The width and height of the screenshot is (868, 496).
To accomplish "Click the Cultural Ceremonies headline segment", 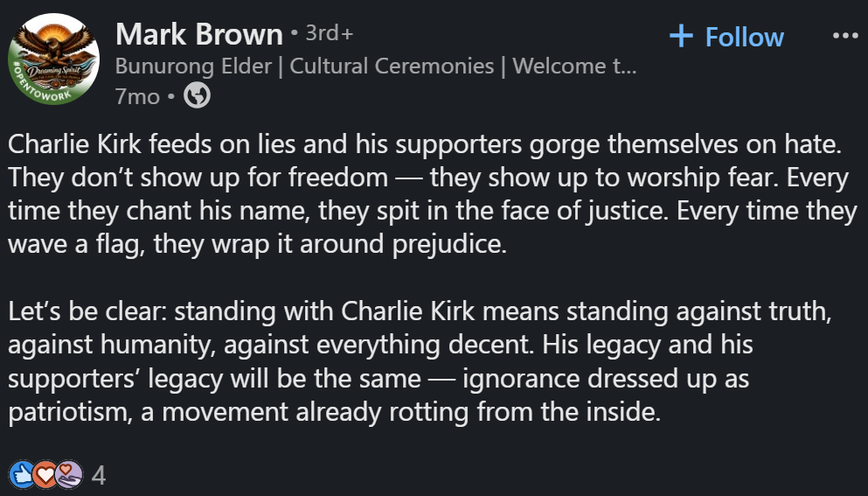I will coord(392,66).
